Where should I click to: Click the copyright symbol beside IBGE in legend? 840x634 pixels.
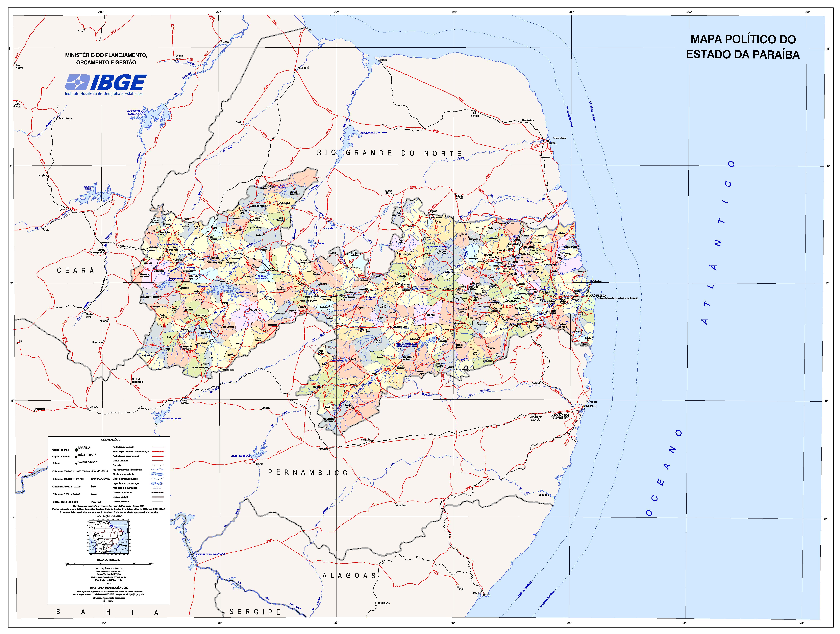point(104,601)
